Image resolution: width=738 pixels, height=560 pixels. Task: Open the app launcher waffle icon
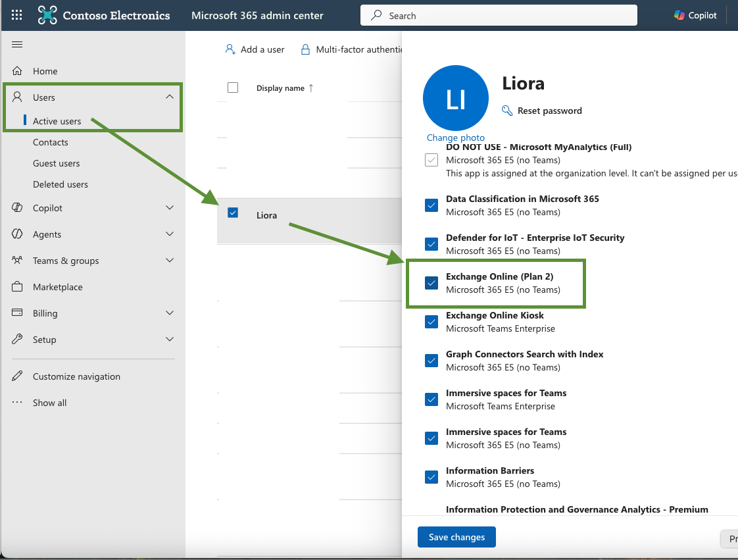coord(16,15)
